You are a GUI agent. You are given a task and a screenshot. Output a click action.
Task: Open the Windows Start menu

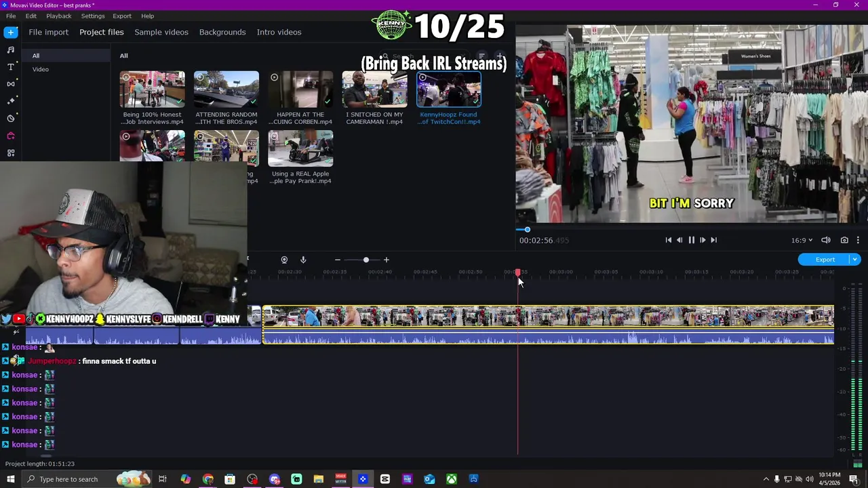[x=10, y=479]
